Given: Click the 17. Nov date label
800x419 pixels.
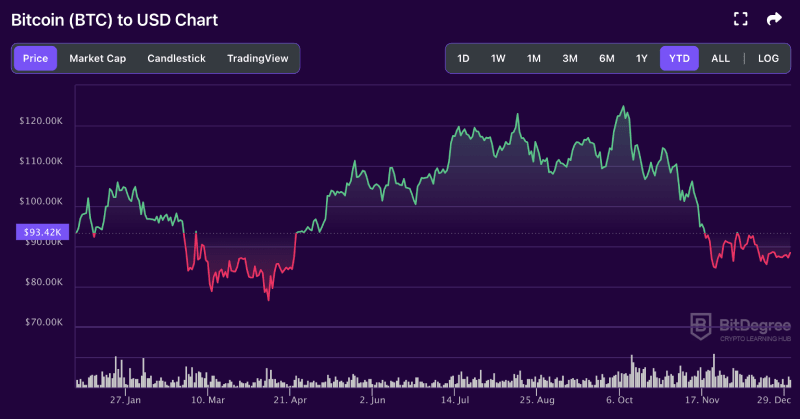Looking at the screenshot, I should tap(702, 400).
